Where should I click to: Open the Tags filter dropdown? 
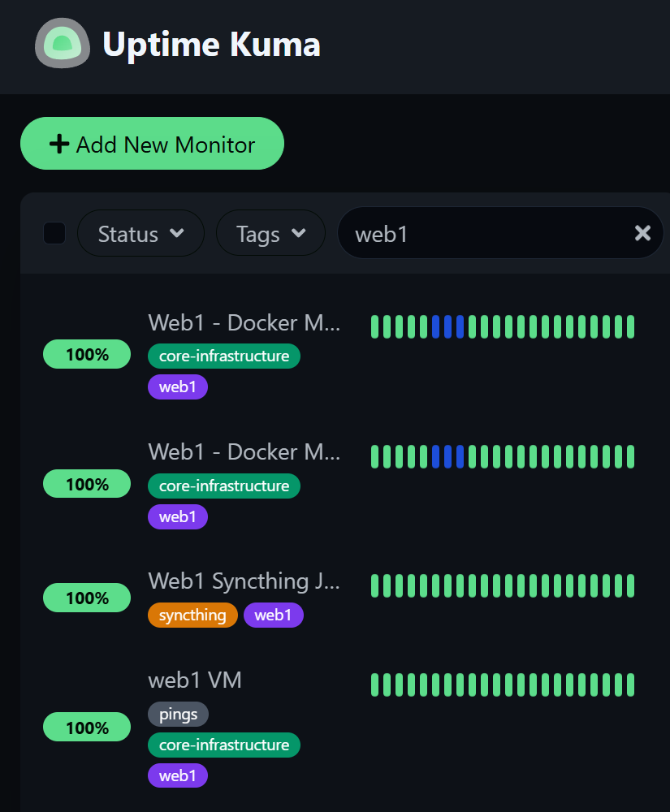[x=270, y=233]
